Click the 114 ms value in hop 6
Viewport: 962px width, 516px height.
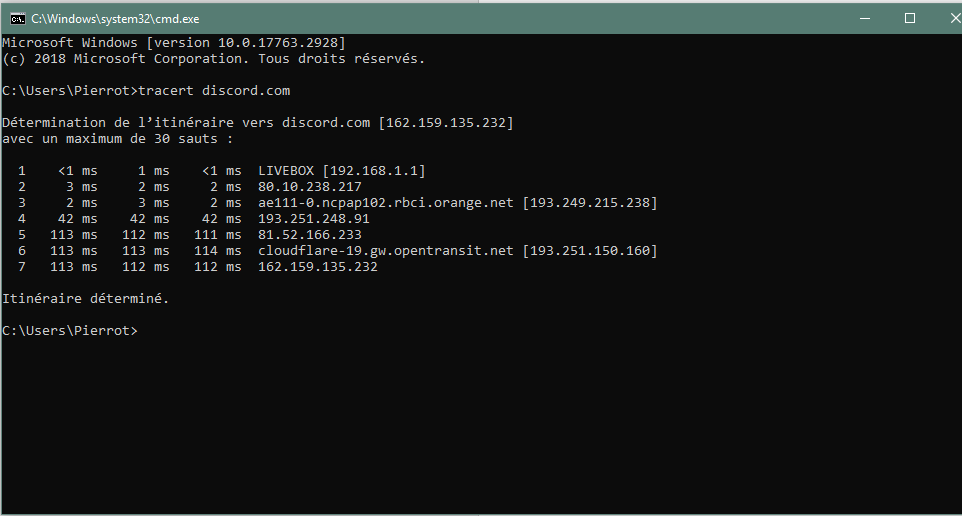coord(218,251)
